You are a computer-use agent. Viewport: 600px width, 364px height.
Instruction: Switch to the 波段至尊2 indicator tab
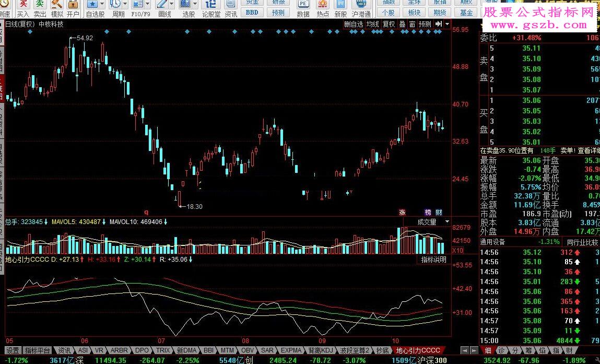(x=355, y=350)
